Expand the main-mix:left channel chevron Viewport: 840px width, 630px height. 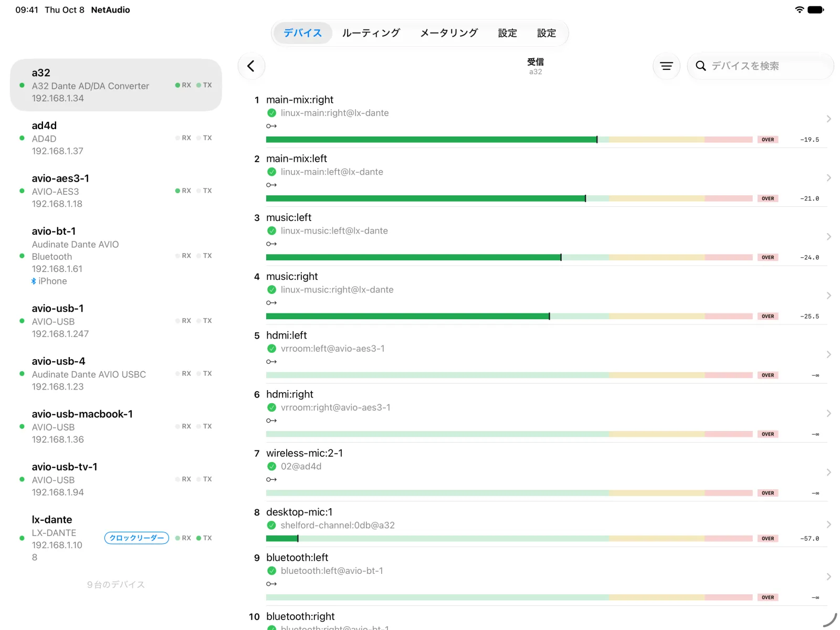click(828, 178)
